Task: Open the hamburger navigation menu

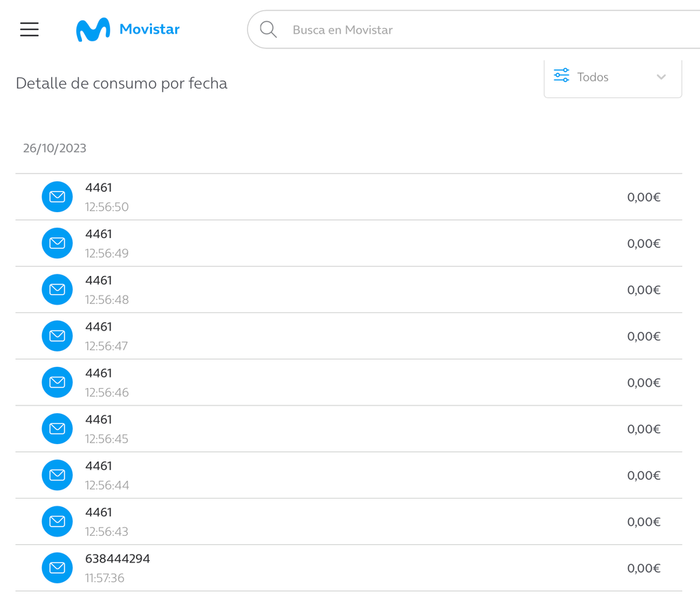Action: [x=29, y=29]
